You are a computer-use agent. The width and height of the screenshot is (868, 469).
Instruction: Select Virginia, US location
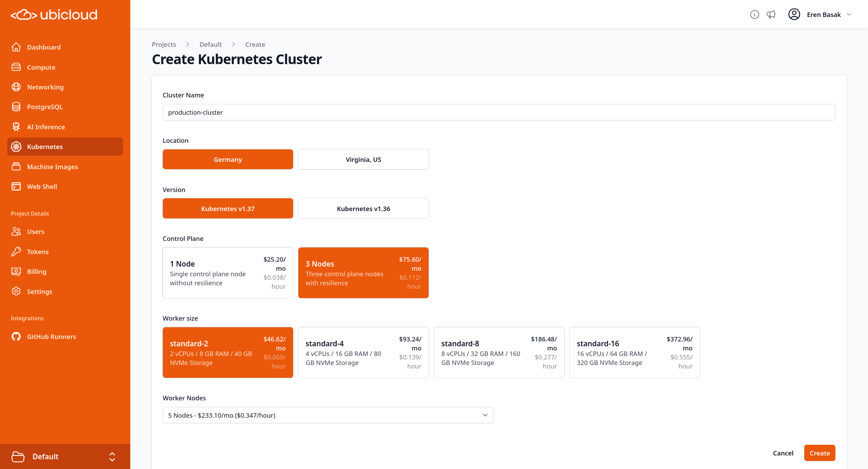point(363,159)
